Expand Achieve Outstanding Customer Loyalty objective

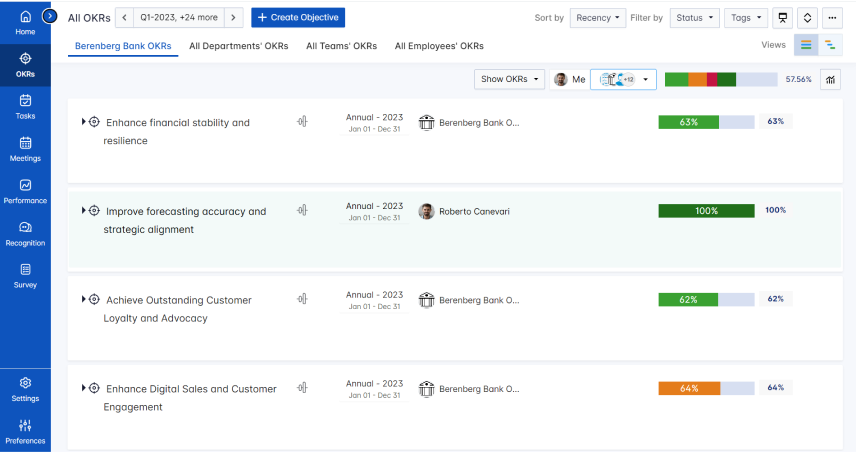click(84, 299)
